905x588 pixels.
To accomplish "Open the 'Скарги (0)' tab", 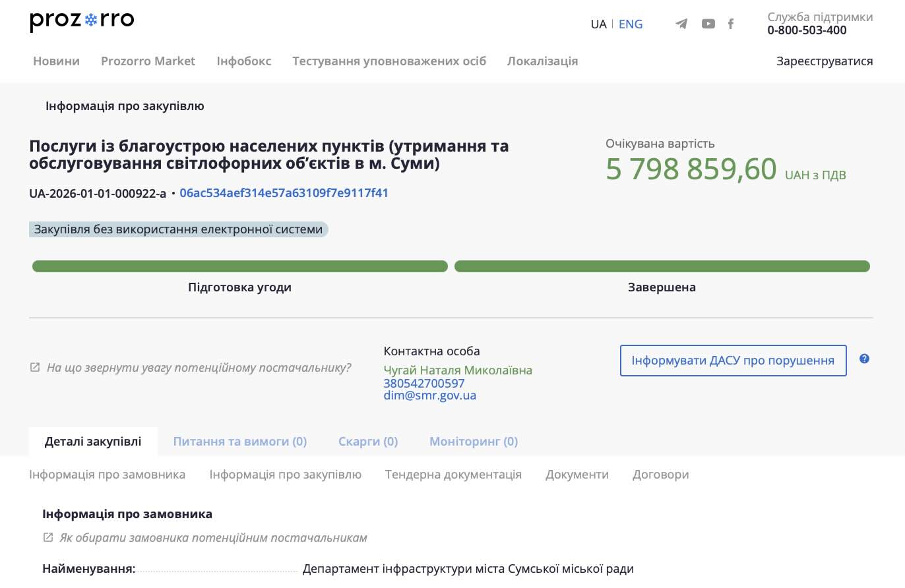I will tap(368, 442).
